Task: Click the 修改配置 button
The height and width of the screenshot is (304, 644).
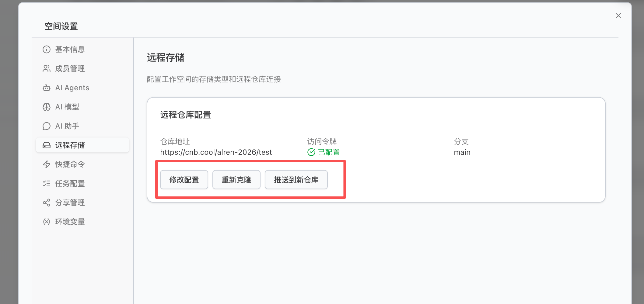Action: (x=184, y=180)
